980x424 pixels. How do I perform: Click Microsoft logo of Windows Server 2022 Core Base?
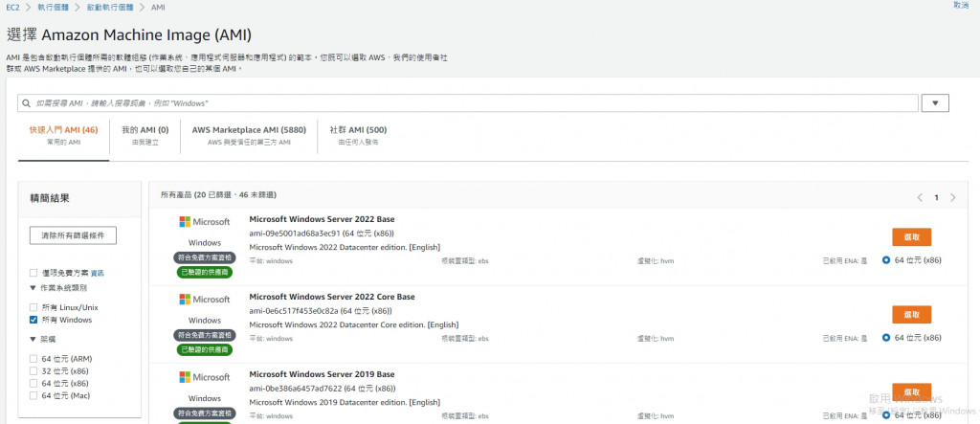[205, 300]
